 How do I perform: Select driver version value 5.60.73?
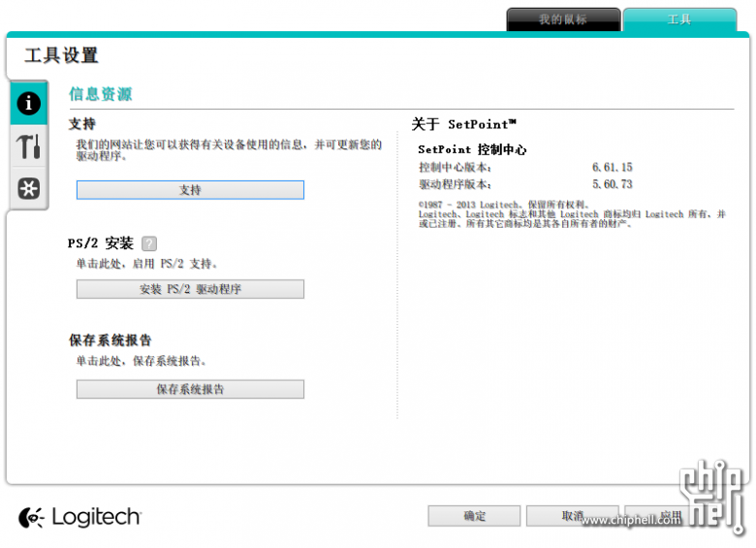[613, 184]
